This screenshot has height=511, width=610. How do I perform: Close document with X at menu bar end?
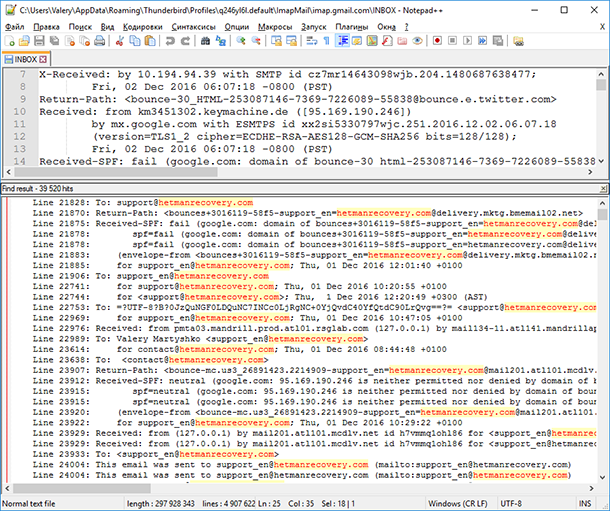tap(602, 27)
